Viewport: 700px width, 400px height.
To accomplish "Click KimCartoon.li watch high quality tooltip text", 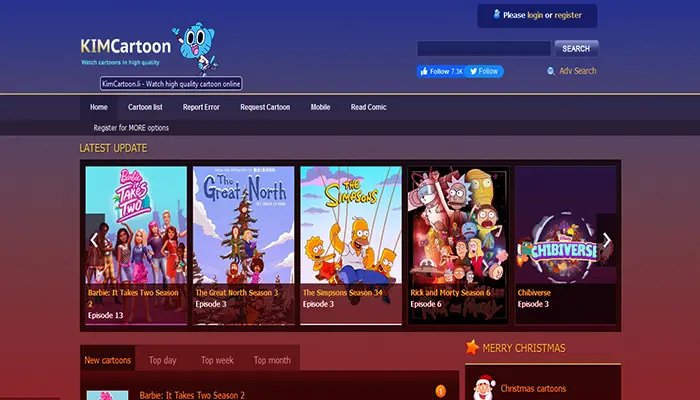I will pyautogui.click(x=171, y=83).
